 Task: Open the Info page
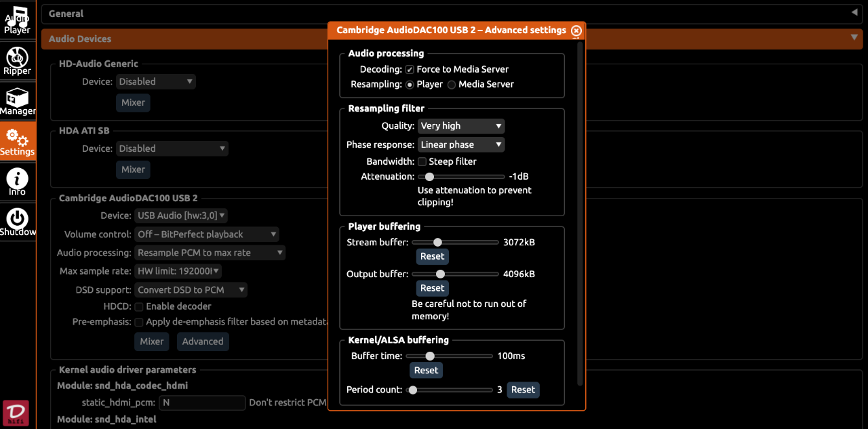(17, 181)
